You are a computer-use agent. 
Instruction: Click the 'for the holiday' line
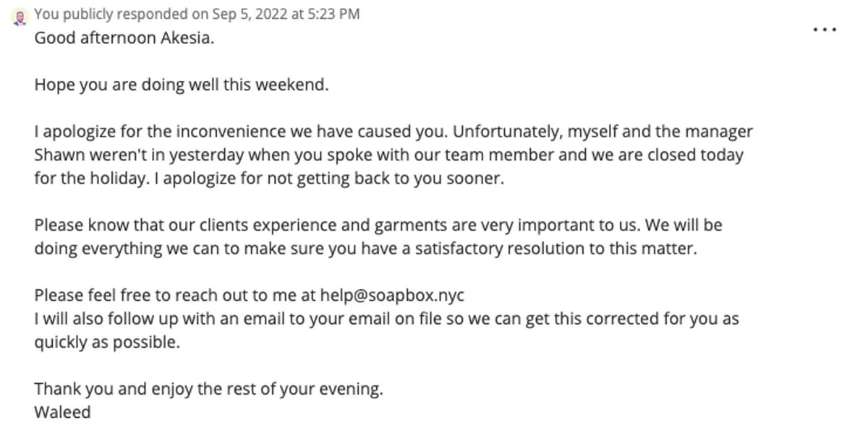pos(268,179)
